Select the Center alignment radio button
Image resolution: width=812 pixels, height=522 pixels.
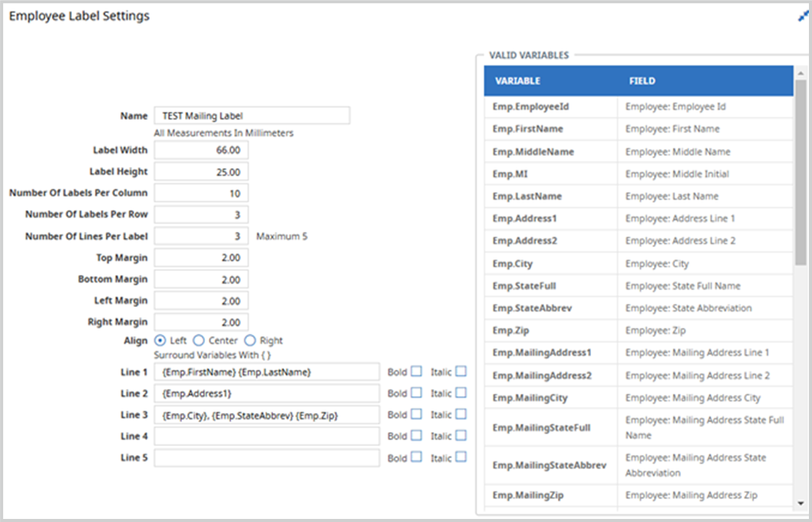pos(198,340)
